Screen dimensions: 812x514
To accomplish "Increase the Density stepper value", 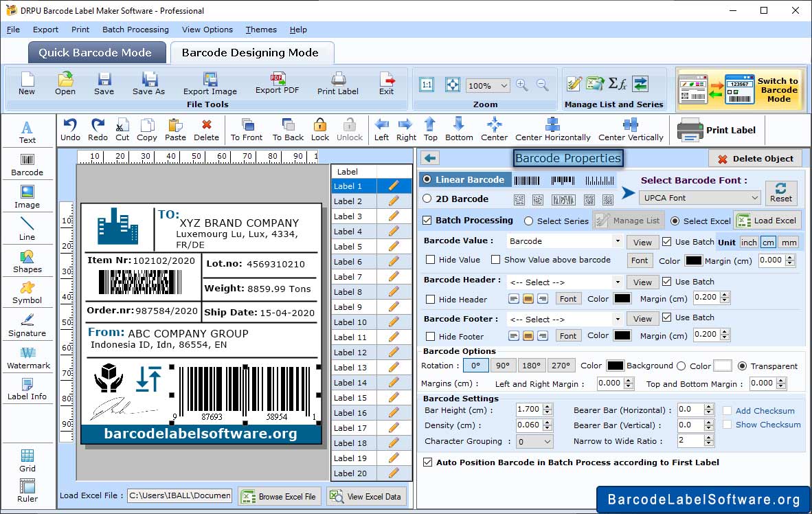I will click(548, 422).
